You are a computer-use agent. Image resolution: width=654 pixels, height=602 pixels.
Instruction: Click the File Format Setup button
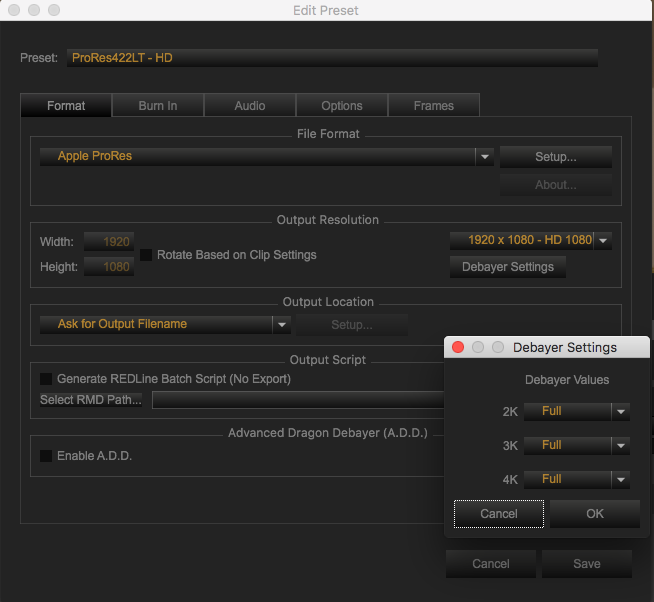pyautogui.click(x=555, y=157)
